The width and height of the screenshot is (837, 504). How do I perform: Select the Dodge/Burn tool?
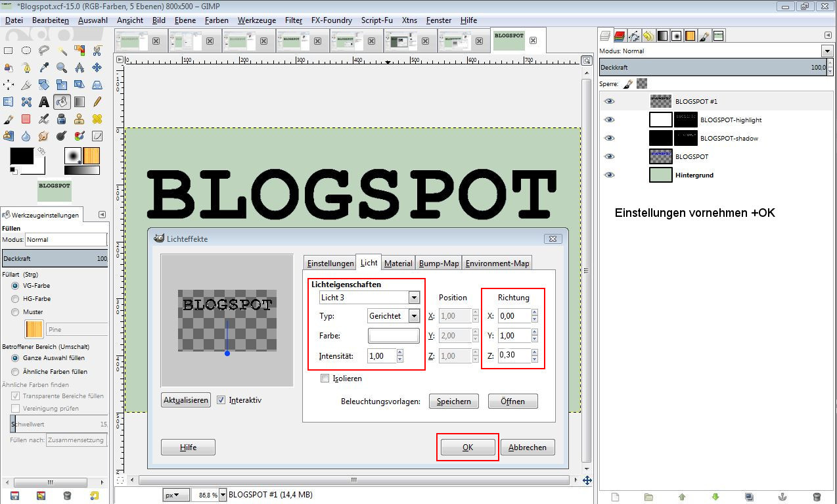pos(62,136)
